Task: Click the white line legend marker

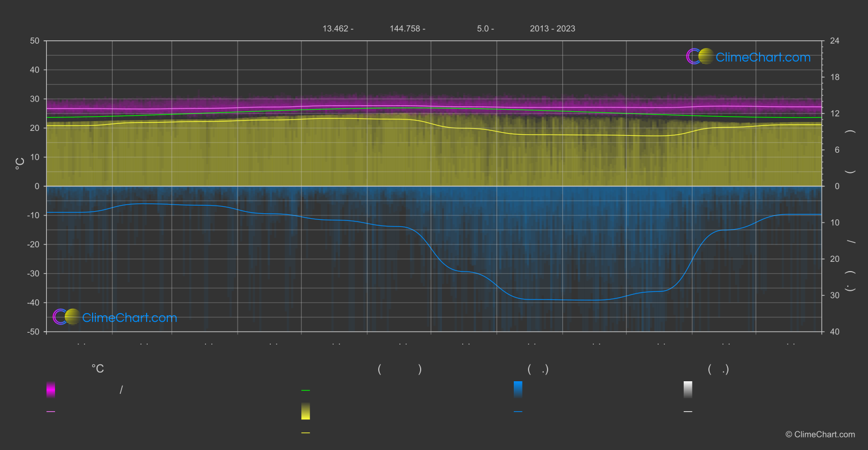Action: (x=688, y=412)
